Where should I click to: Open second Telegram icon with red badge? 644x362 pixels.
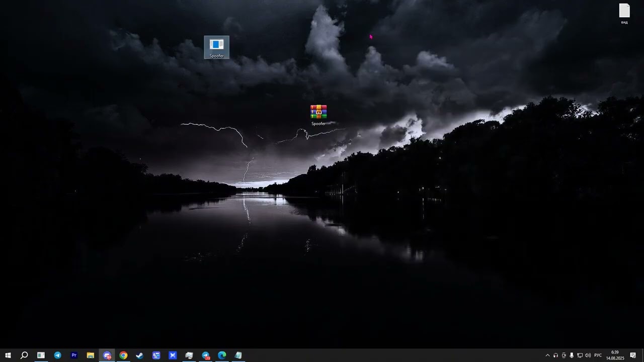click(x=205, y=355)
